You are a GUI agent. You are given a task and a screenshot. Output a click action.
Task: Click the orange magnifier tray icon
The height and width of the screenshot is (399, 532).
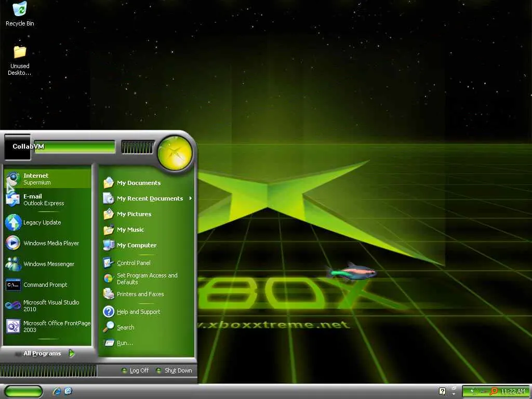point(494,392)
